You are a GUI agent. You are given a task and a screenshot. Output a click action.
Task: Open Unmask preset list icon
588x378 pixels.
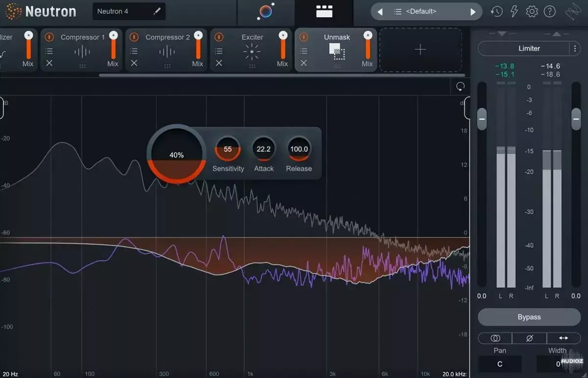tap(303, 51)
